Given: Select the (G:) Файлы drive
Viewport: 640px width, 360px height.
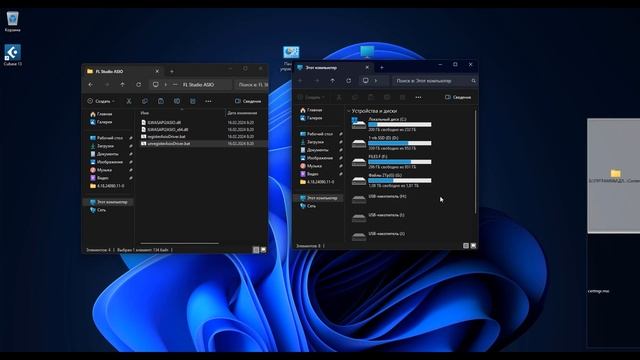Looking at the screenshot, I should [391, 180].
